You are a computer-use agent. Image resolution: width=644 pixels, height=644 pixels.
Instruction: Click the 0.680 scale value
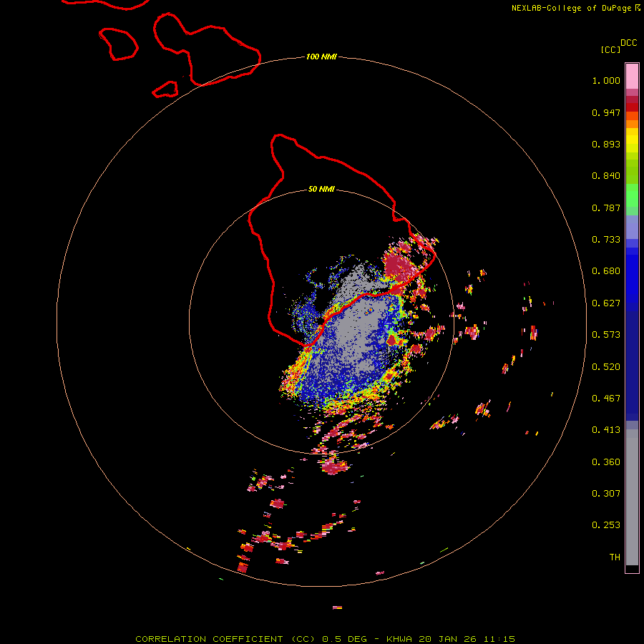tap(606, 271)
